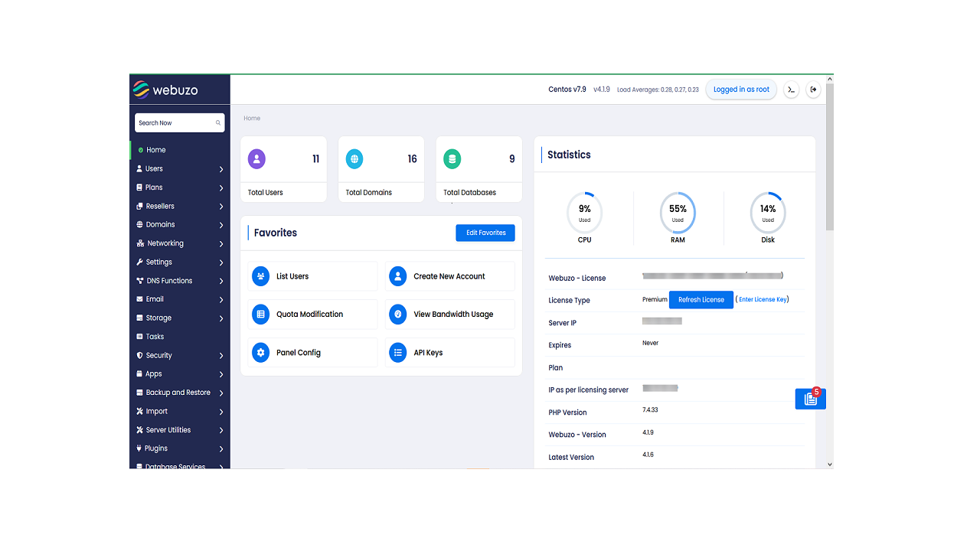Click the CPU 9% usage gauge
980x551 pixels.
pyautogui.click(x=585, y=213)
